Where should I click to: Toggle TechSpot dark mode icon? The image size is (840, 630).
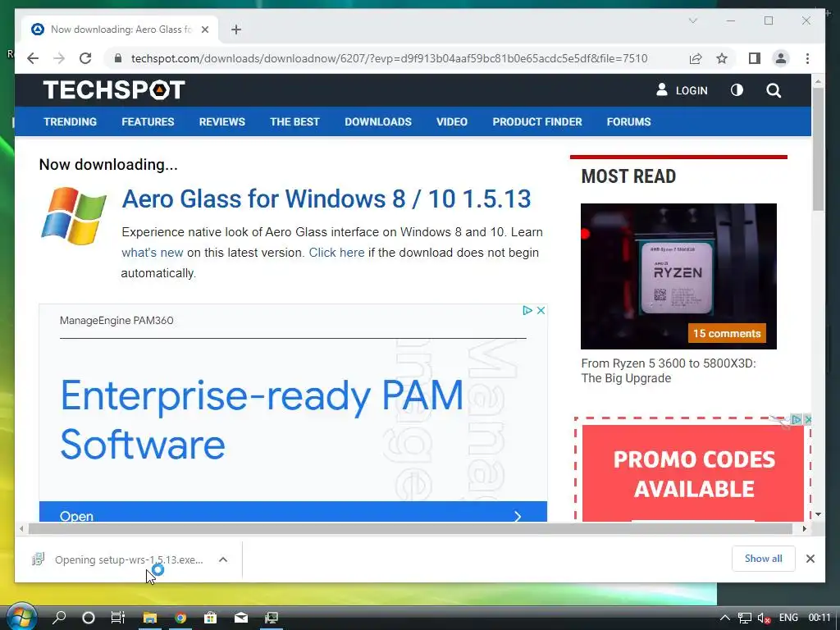[x=737, y=90]
